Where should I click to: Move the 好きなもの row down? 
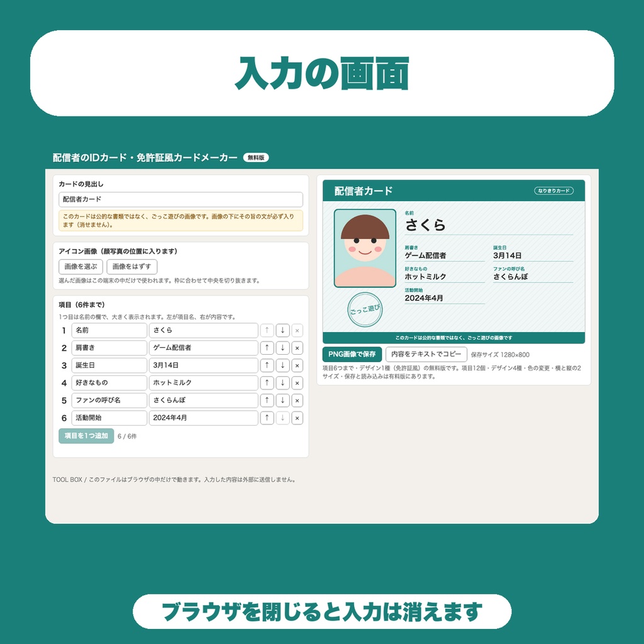pos(282,383)
